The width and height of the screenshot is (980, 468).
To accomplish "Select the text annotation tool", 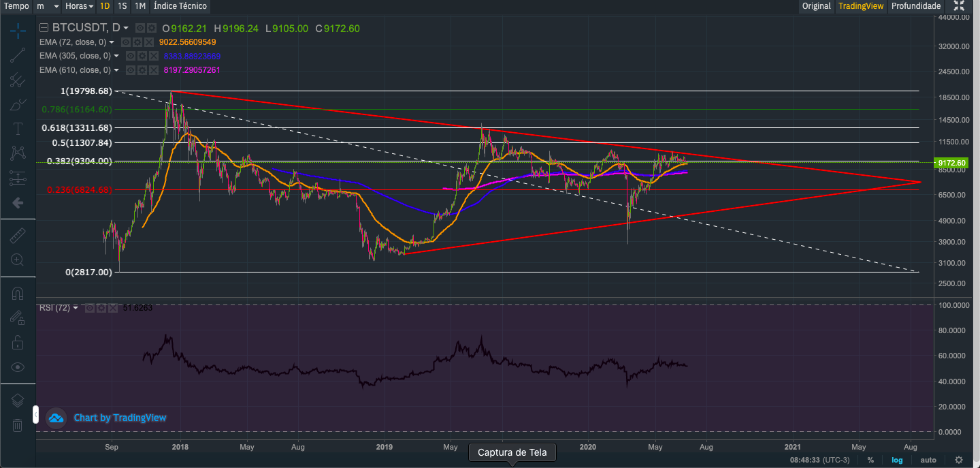I will point(18,129).
